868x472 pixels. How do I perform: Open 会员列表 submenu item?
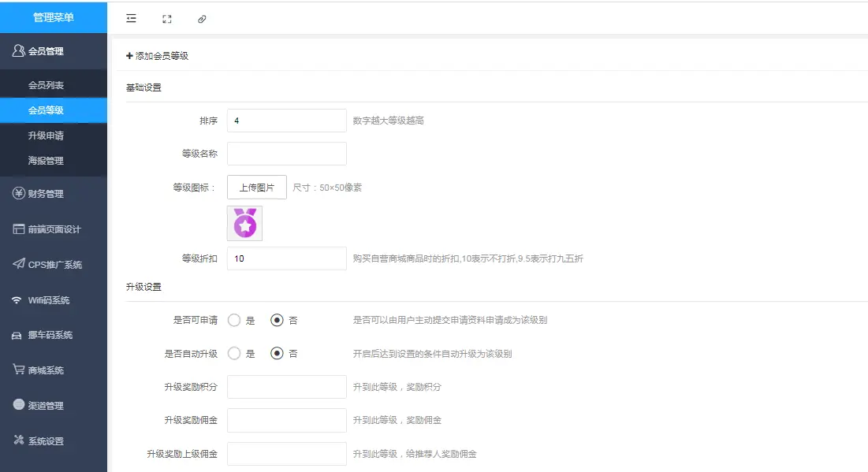[x=54, y=85]
